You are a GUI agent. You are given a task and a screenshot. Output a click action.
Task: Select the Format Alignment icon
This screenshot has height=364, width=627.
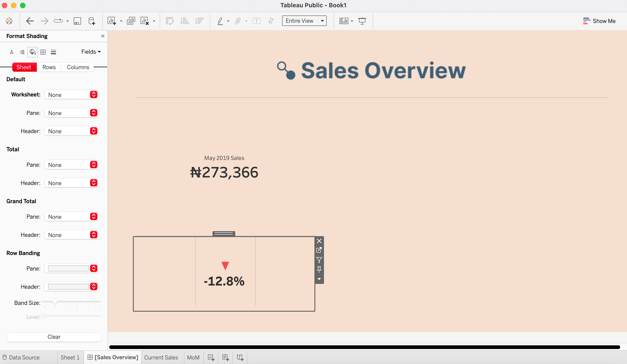pos(22,52)
